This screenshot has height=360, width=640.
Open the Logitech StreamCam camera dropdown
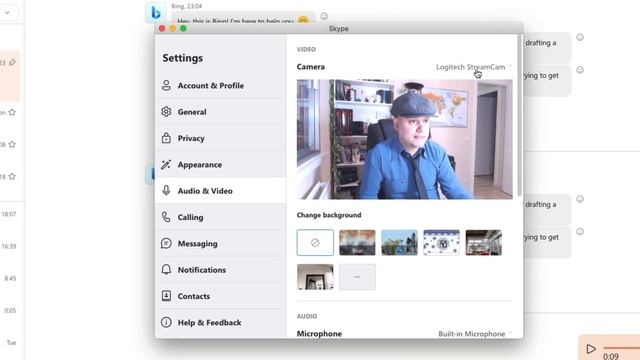click(x=473, y=67)
